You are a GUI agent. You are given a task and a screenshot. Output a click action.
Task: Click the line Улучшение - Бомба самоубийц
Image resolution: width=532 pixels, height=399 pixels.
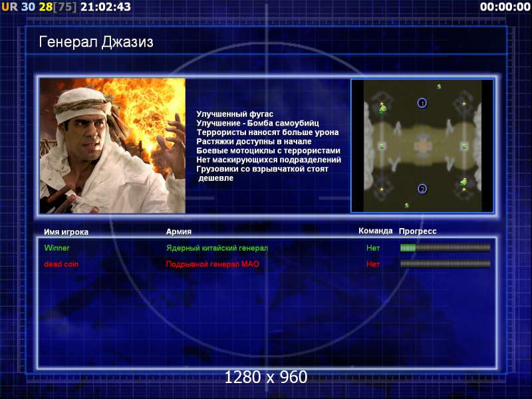[257, 123]
